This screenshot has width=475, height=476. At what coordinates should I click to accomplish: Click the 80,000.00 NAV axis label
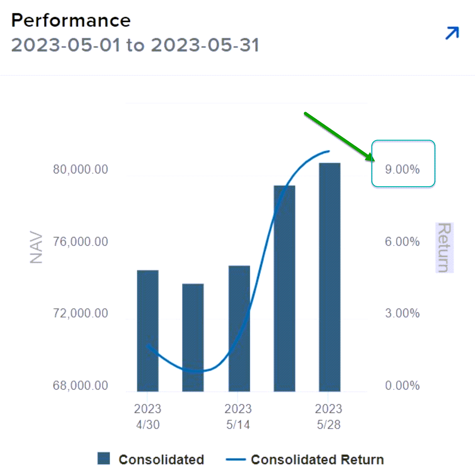point(80,170)
